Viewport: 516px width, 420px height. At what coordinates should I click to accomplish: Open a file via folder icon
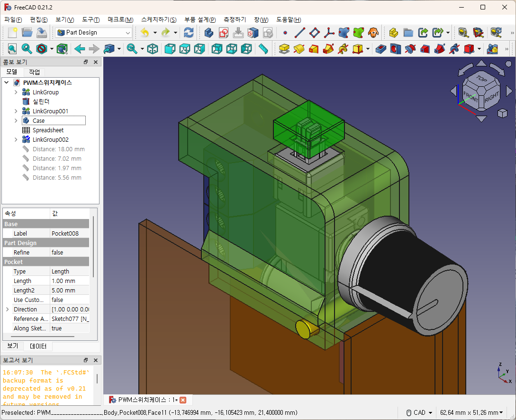point(27,33)
